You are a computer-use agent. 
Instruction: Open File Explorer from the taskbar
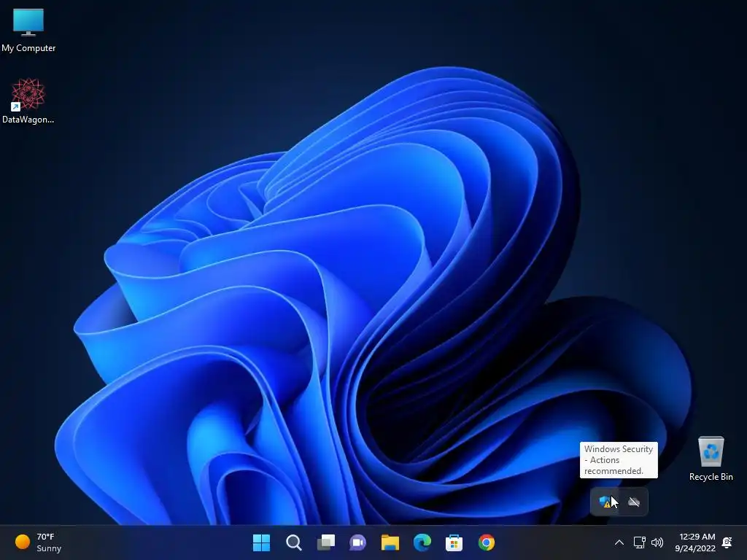point(390,542)
